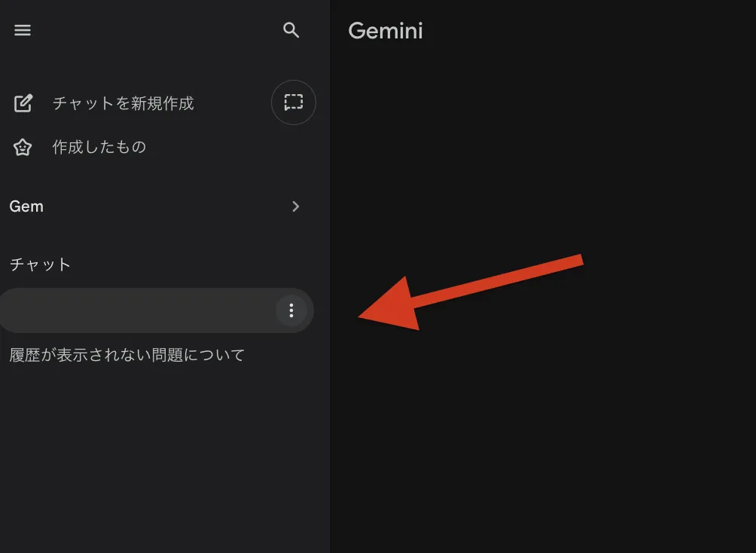Click the magnifying glass to search chats
Image resolution: width=756 pixels, height=553 pixels.
point(291,31)
